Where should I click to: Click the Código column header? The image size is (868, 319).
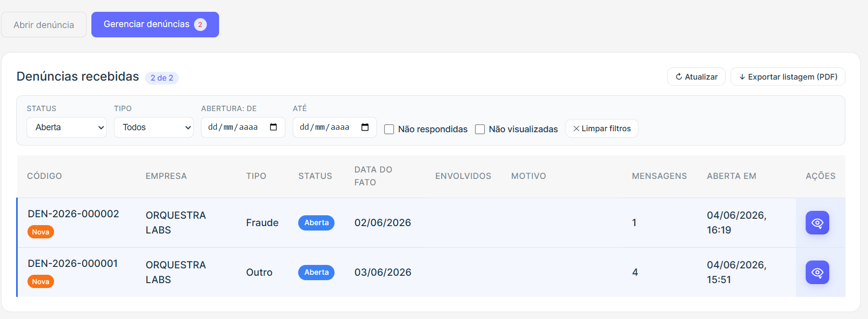(x=44, y=176)
